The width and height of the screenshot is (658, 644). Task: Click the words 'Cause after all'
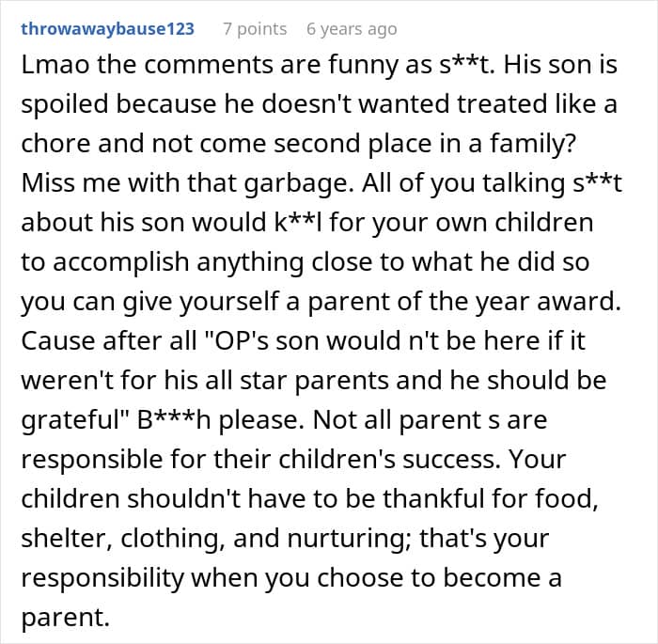point(109,340)
